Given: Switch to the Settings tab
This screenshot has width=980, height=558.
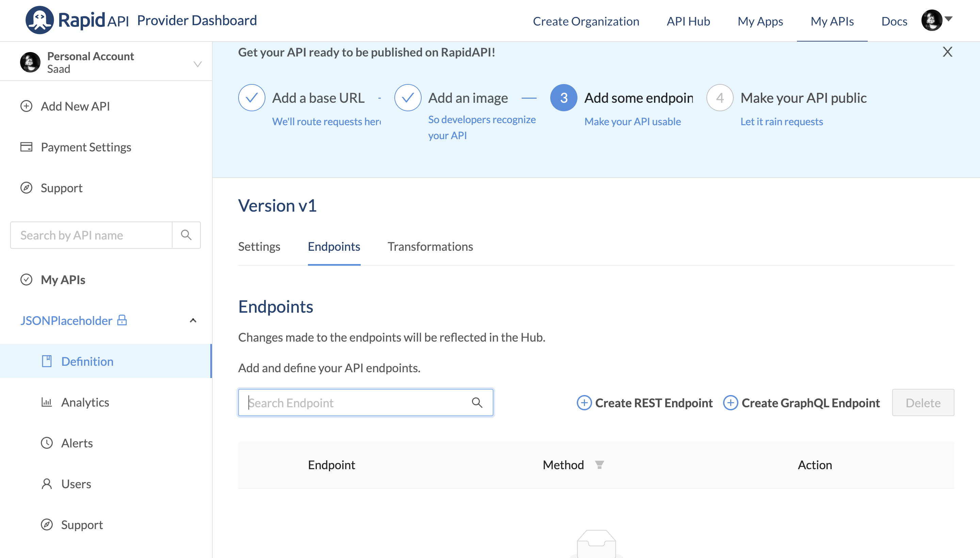Looking at the screenshot, I should click(259, 246).
